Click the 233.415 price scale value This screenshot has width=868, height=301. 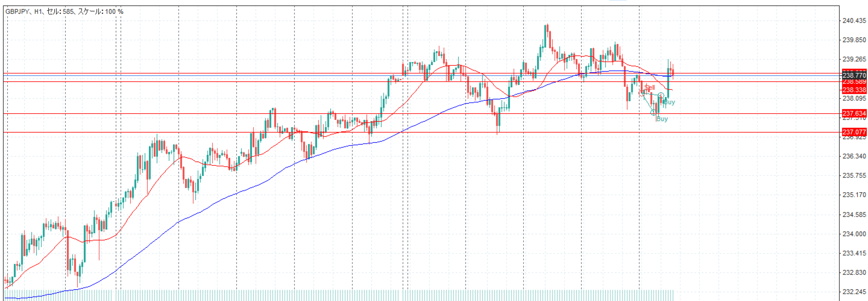(x=854, y=253)
